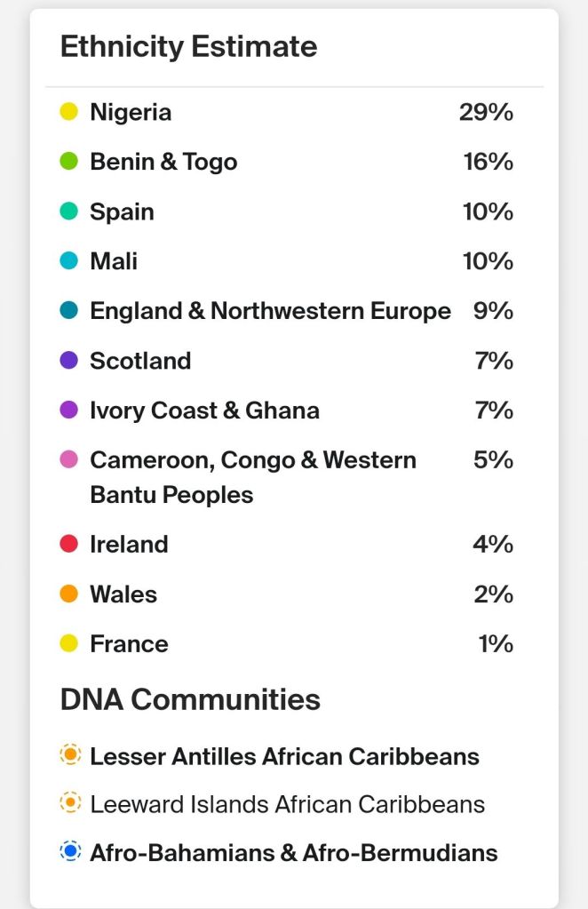Select the Mali region entry
This screenshot has width=588, height=909.
pyautogui.click(x=114, y=262)
